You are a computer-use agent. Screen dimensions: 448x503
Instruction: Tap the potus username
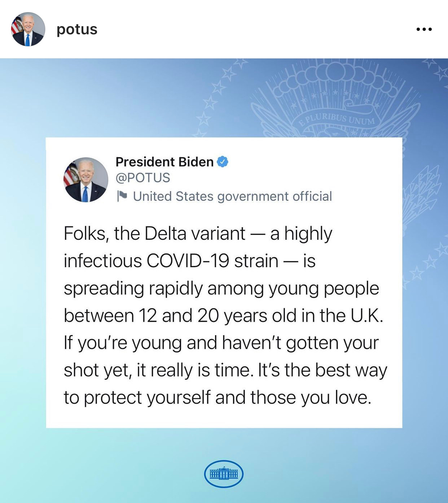[77, 29]
